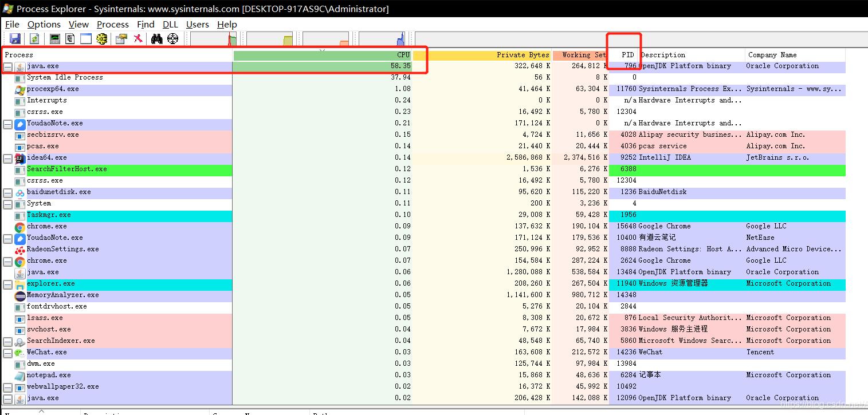
Task: Click the Refresh Now toolbar icon
Action: coord(34,39)
